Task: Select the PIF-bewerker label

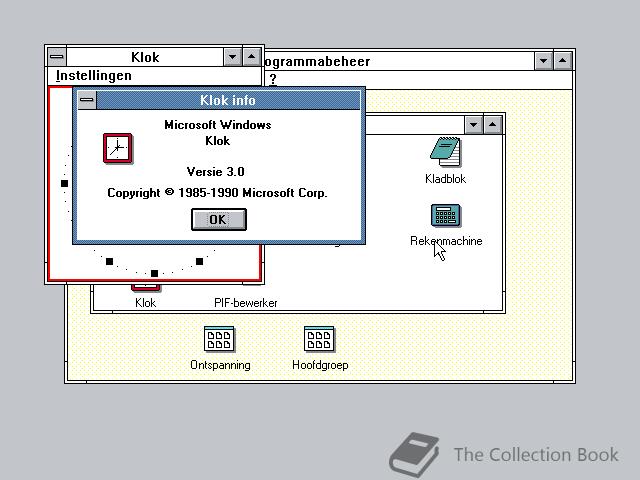Action: 245,303
